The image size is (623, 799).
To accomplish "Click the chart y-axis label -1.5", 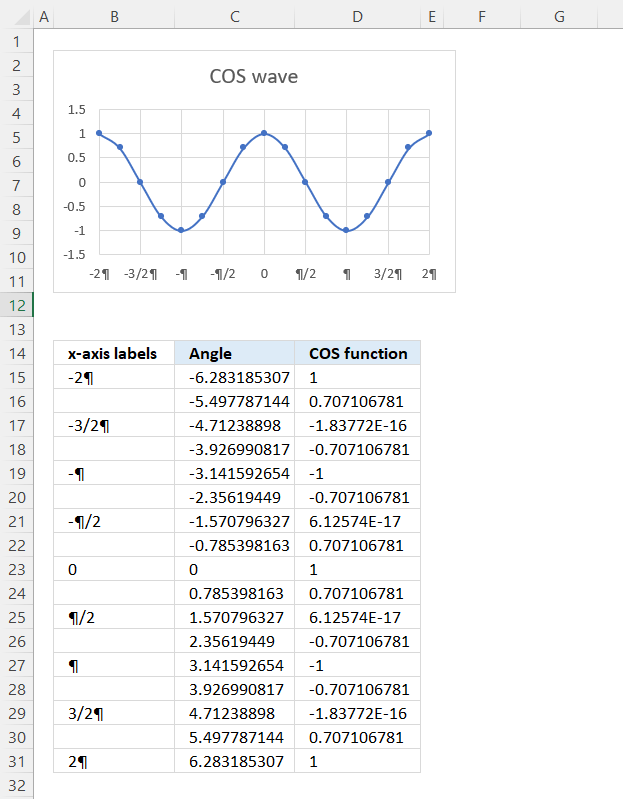I will tap(74, 254).
